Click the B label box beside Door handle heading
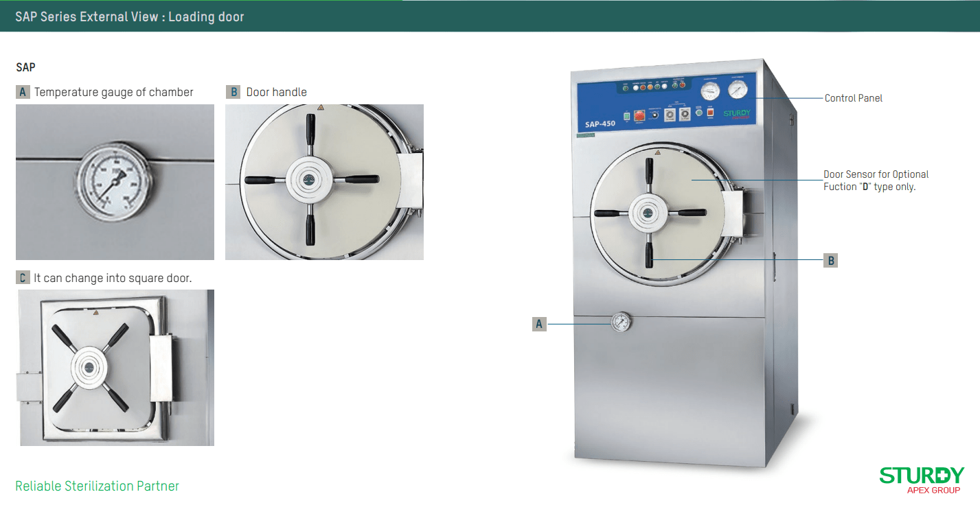Screen dimensions: 980x516 [x=233, y=92]
